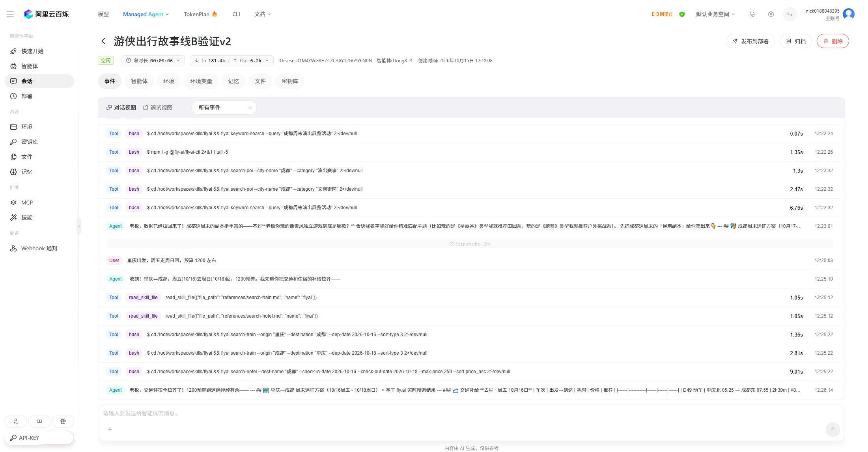Open MCP in the sidebar
The width and height of the screenshot is (868, 452).
point(39,203)
